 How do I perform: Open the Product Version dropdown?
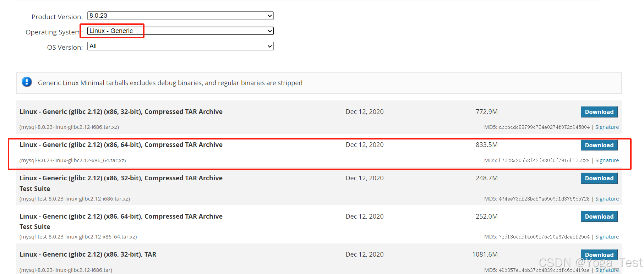180,16
